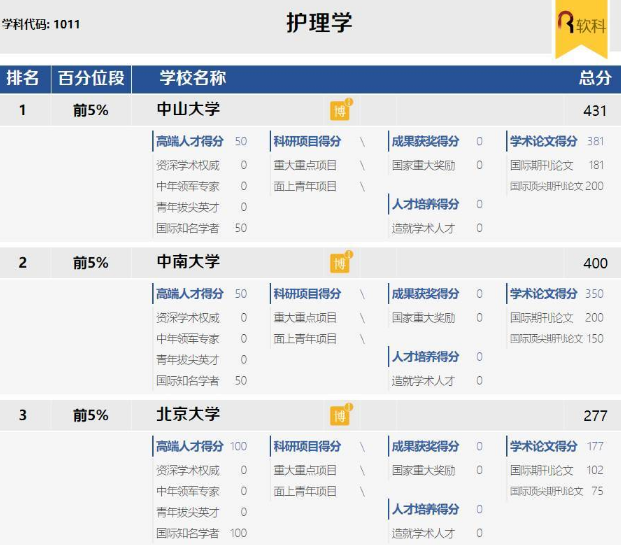Expand 科研项目得分 section for 北京大学

tap(307, 446)
